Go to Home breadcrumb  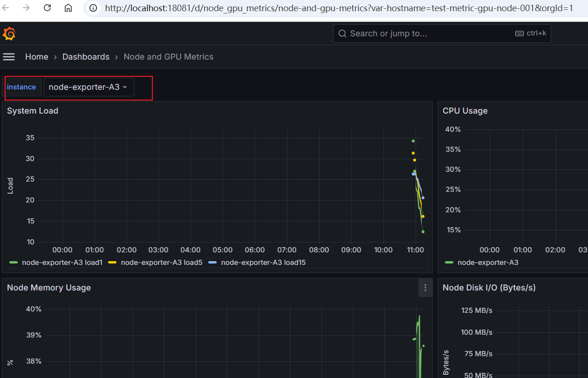pyautogui.click(x=36, y=57)
